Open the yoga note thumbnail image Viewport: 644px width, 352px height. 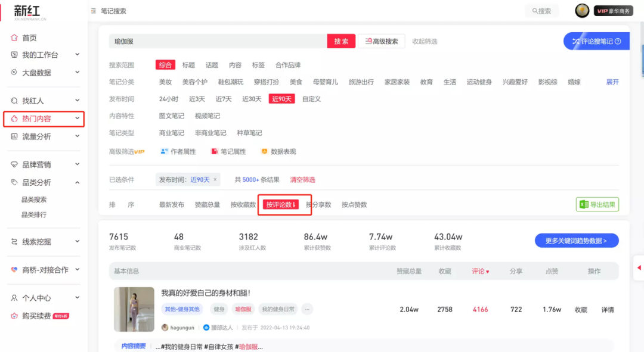(x=134, y=309)
